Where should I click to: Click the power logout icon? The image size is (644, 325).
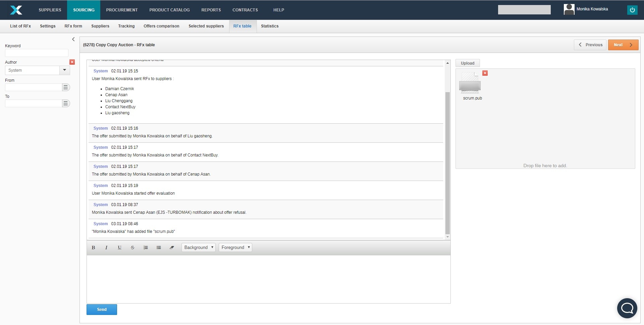632,10
